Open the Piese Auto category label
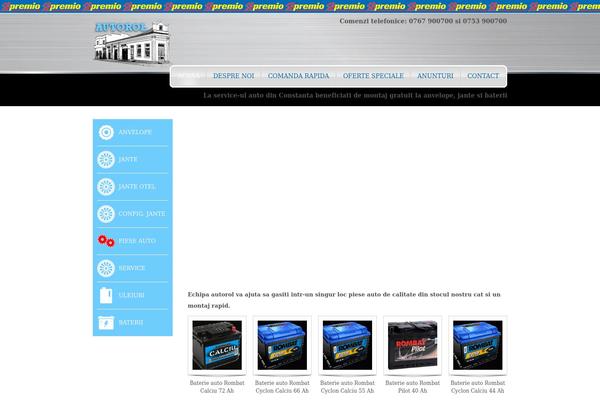The image size is (600, 400). pos(137,241)
